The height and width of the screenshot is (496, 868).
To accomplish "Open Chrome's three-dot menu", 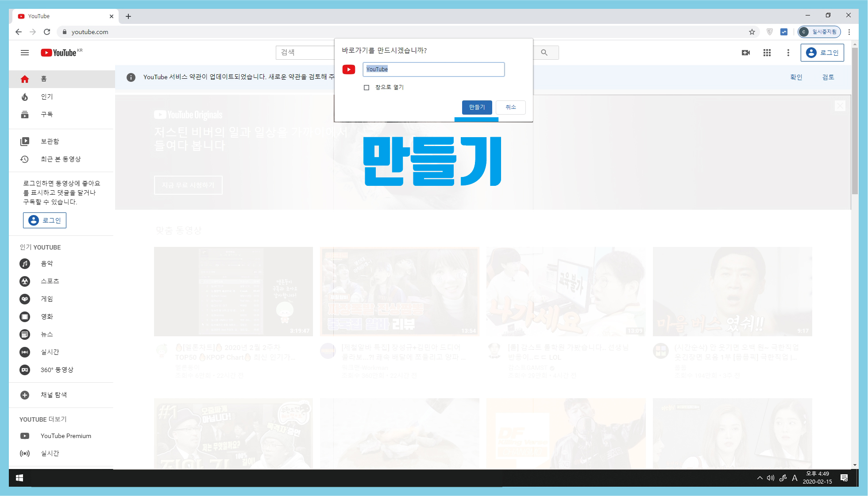I will click(849, 32).
